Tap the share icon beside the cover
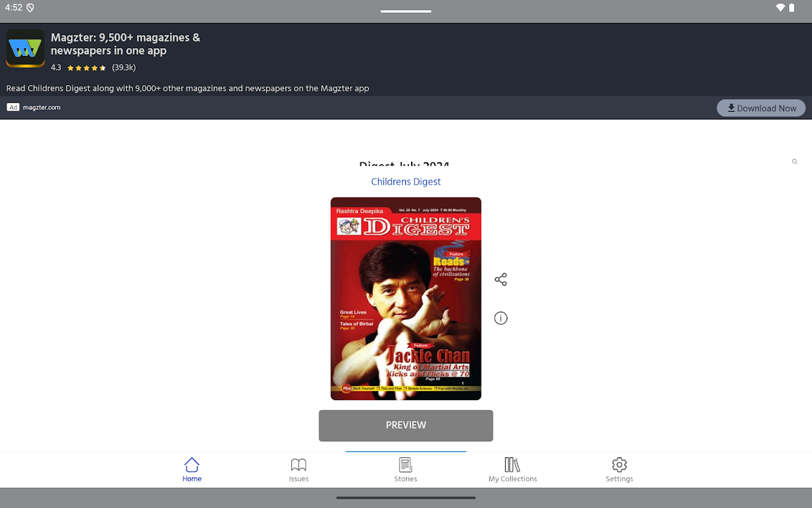This screenshot has width=812, height=508. click(501, 279)
